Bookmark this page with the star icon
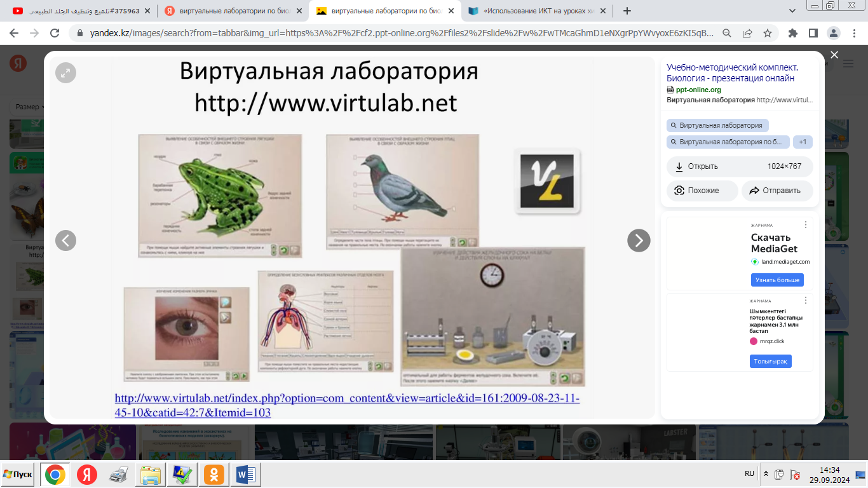868x488 pixels. pyautogui.click(x=767, y=33)
